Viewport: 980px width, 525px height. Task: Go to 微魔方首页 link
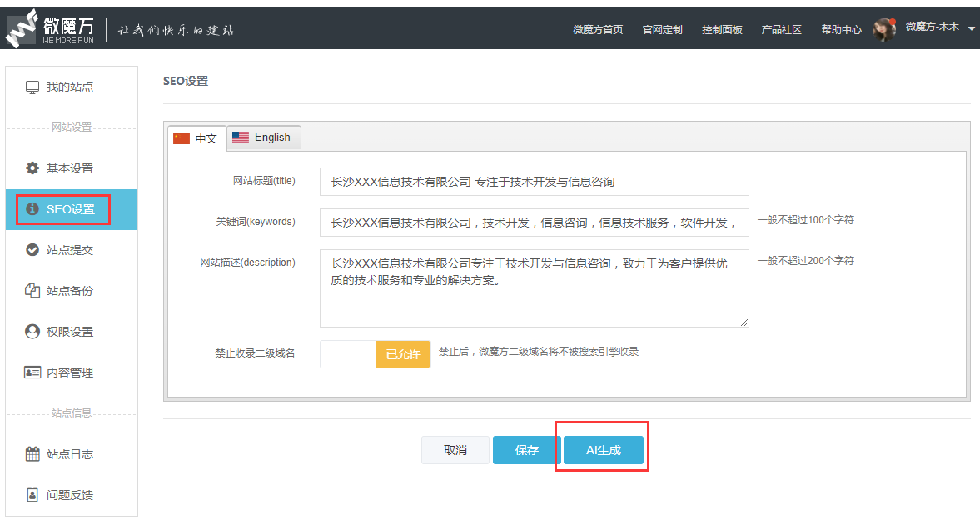(x=598, y=29)
